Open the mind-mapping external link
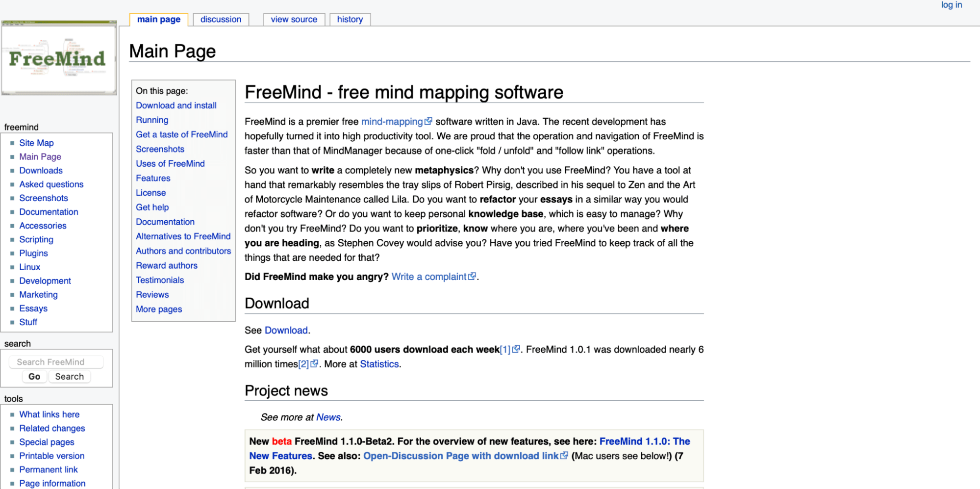This screenshot has width=980, height=489. pyautogui.click(x=392, y=122)
